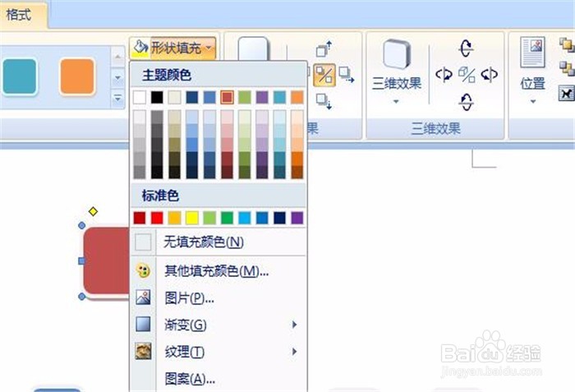Click the text wrapping icon

pos(567,93)
